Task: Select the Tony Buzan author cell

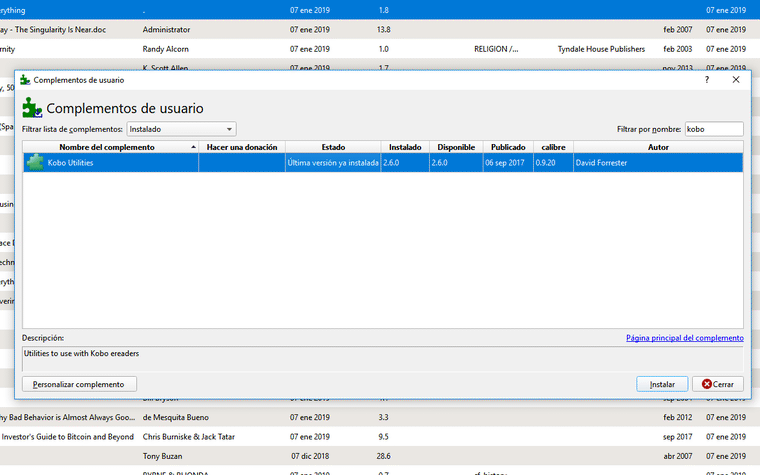Action: click(162, 456)
